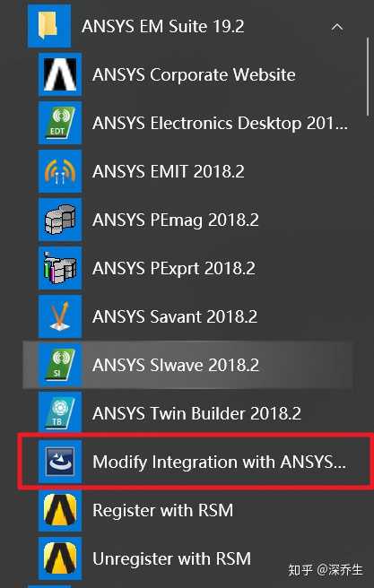374x588 pixels.
Task: Select ANSYS EM Suite 19.2 folder label
Action: pos(163,27)
